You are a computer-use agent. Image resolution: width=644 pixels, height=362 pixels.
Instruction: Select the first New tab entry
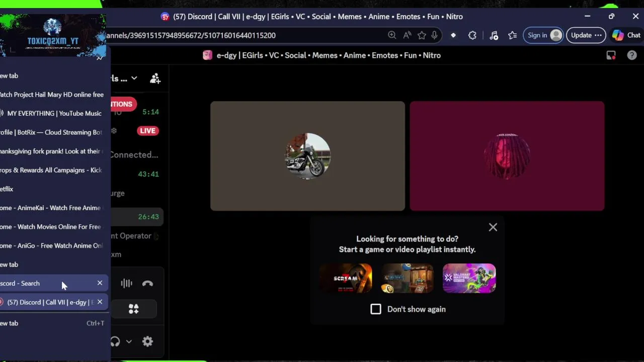click(x=53, y=75)
